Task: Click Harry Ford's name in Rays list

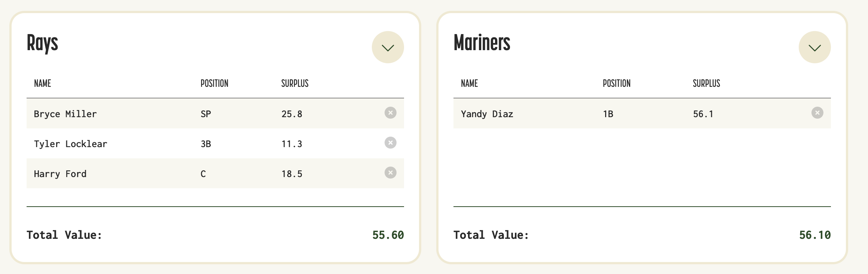Action: 60,174
